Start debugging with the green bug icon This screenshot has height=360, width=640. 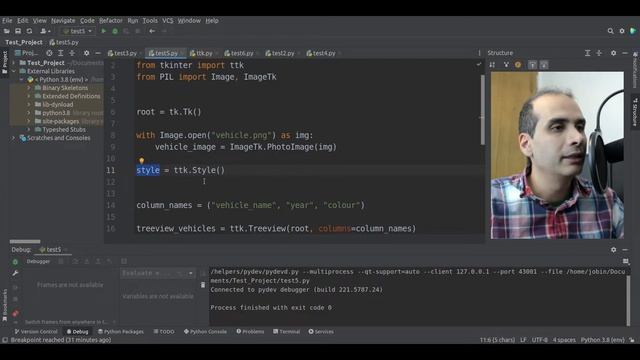[x=115, y=31]
